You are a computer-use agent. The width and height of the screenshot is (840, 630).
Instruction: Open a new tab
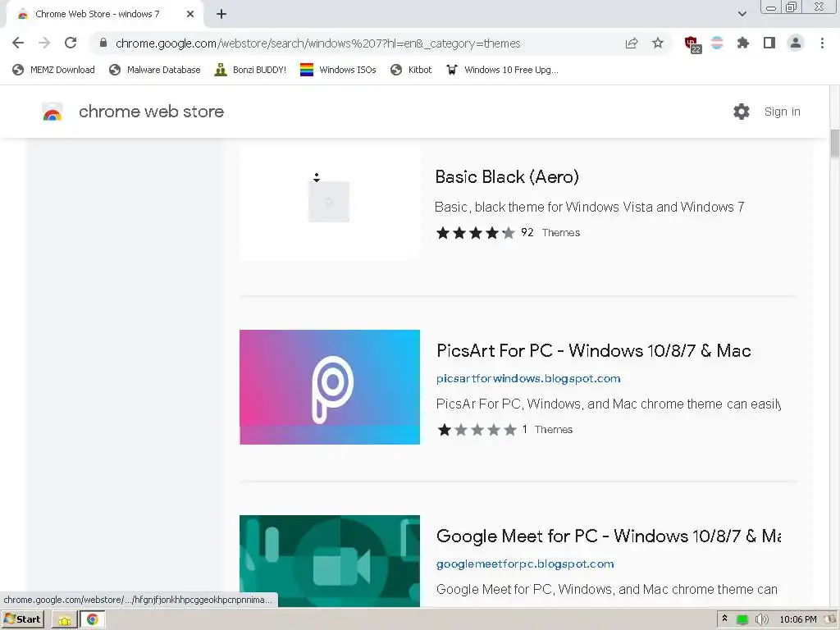[221, 14]
